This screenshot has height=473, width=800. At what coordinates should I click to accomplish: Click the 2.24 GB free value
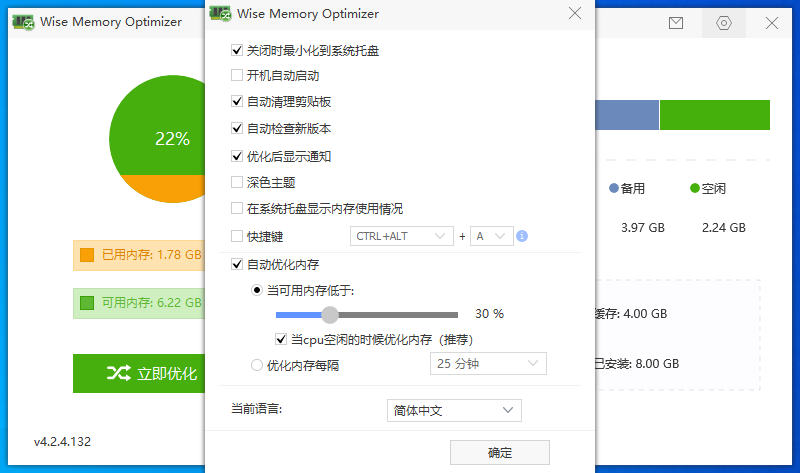[x=724, y=228]
